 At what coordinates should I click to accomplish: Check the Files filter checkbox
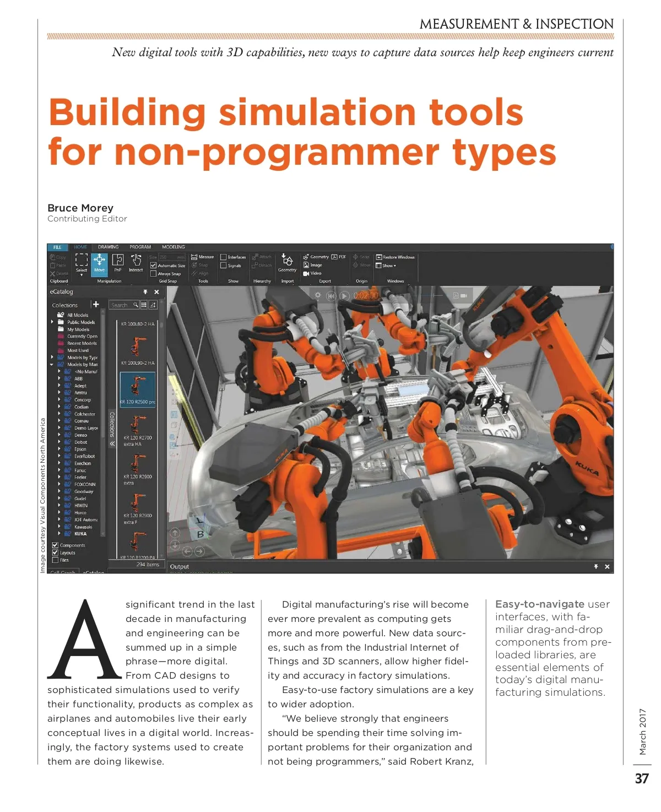click(55, 560)
